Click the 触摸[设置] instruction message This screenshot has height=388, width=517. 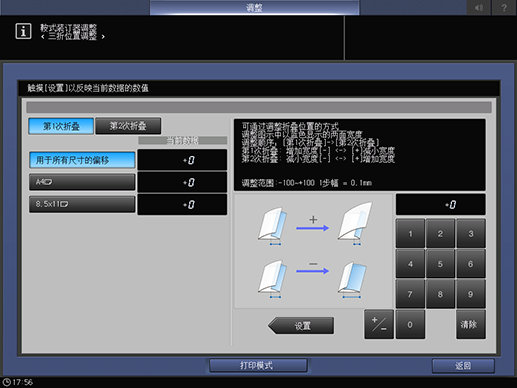[88, 88]
